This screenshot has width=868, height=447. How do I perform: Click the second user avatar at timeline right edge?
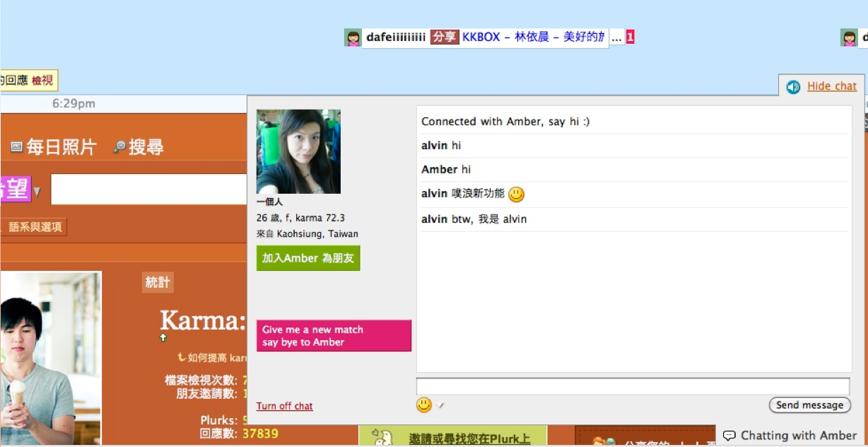pos(849,37)
